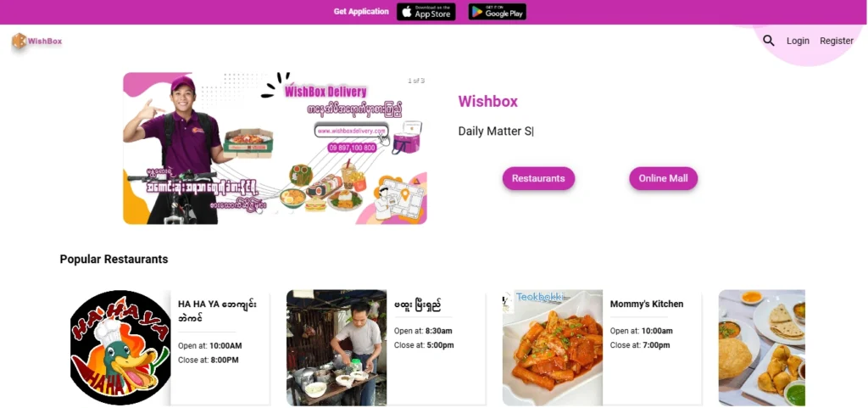Click the Get Application text
Screen dimensions: 868x408
[x=361, y=12]
